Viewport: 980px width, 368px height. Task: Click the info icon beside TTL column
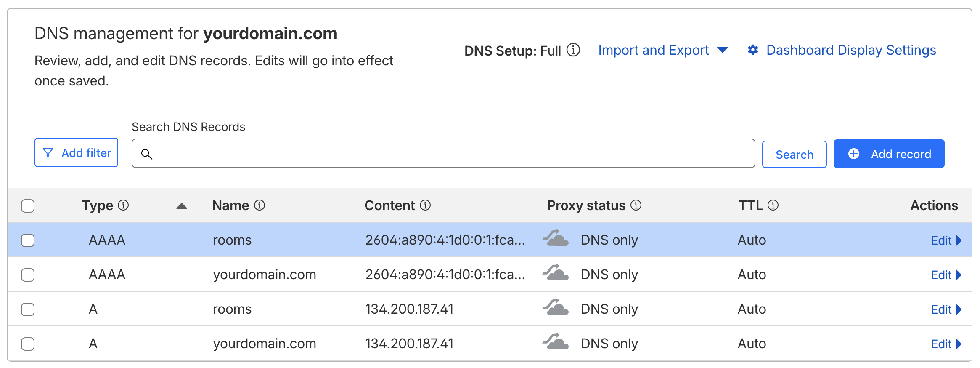tap(773, 205)
